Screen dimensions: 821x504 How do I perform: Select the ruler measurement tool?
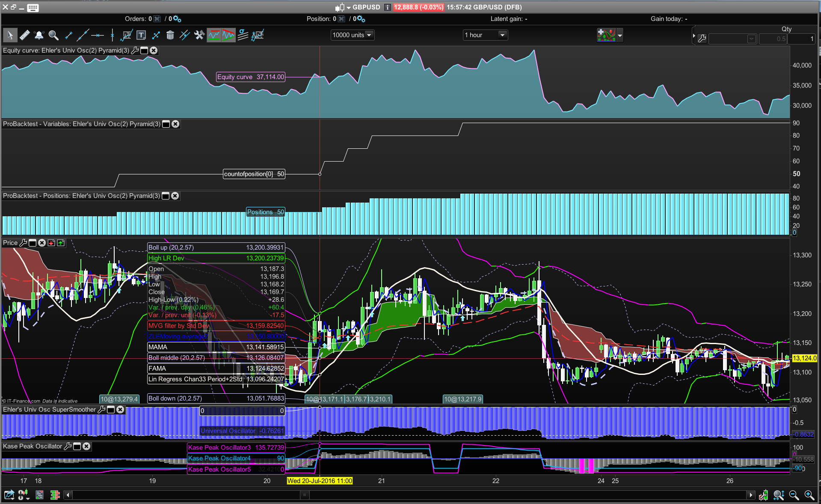[24, 35]
